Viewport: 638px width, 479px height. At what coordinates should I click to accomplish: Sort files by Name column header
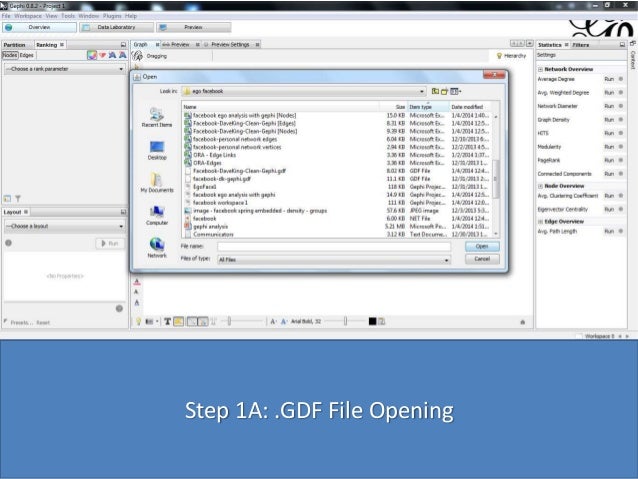(281, 107)
